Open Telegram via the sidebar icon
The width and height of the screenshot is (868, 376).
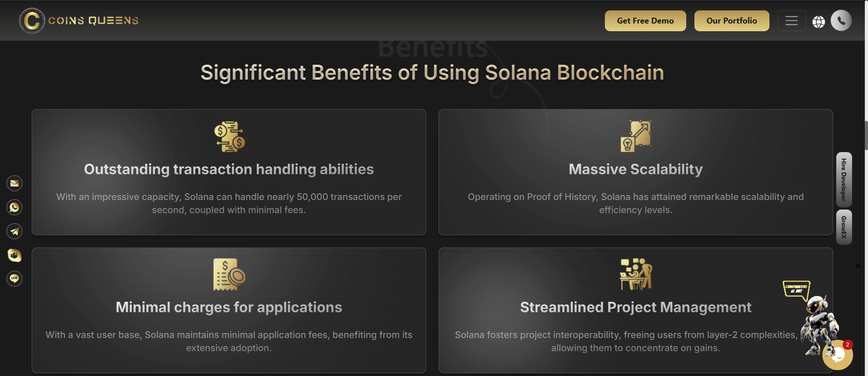pyautogui.click(x=14, y=231)
